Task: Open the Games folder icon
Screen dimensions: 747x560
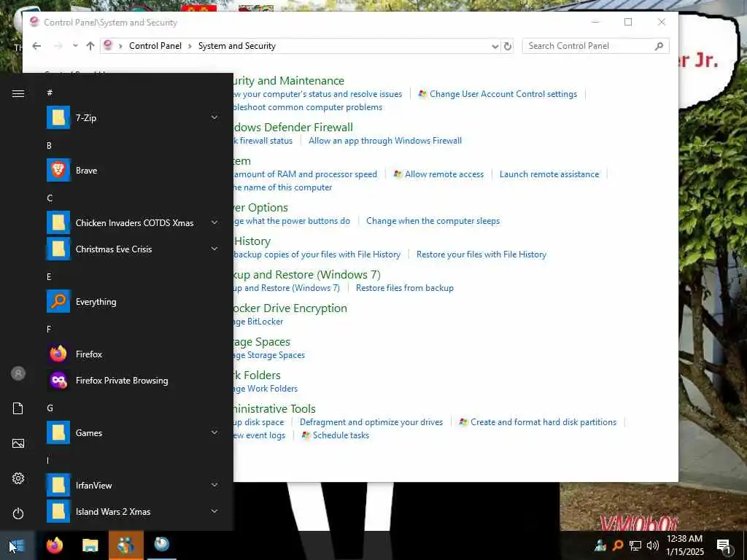Action: (x=58, y=433)
